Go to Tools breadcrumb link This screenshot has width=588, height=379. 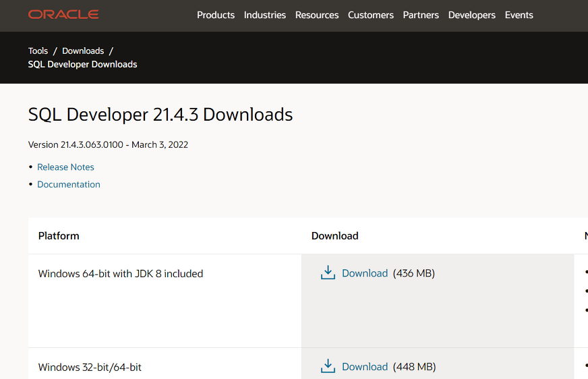point(38,51)
